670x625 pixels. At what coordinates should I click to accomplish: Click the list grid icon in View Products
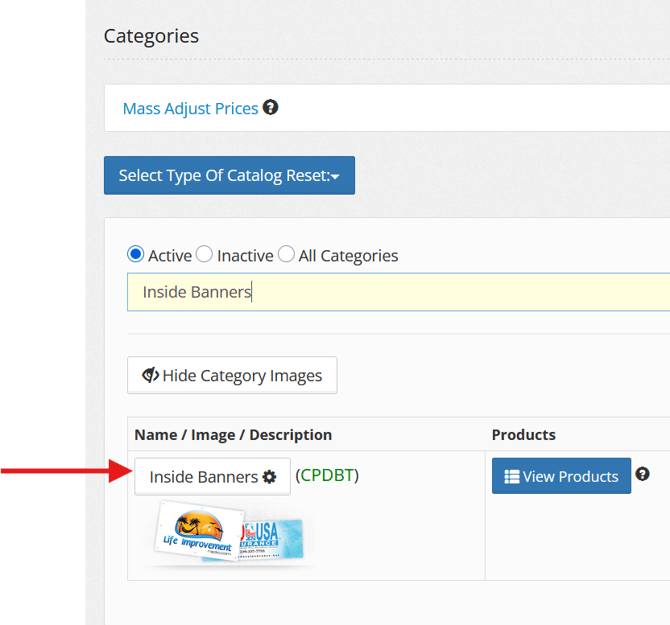[x=511, y=477]
